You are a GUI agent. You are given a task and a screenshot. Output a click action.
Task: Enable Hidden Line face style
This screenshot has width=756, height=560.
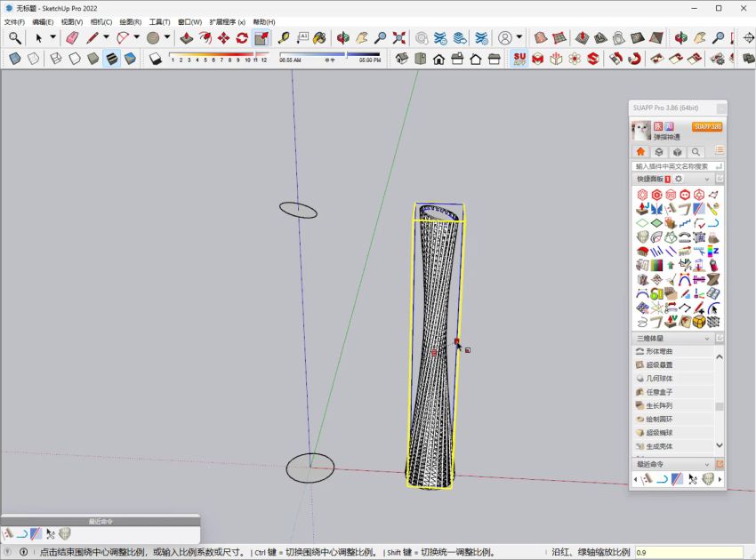click(x=74, y=59)
